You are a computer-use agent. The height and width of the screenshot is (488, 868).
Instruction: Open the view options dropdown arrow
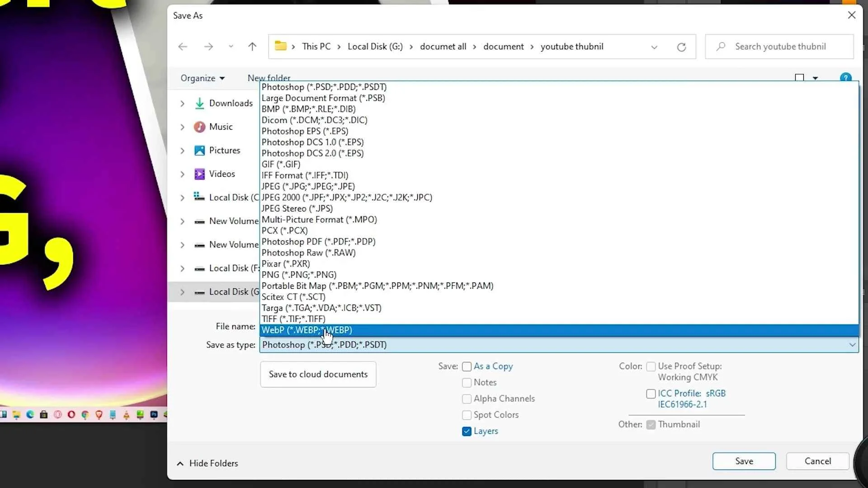[815, 78]
